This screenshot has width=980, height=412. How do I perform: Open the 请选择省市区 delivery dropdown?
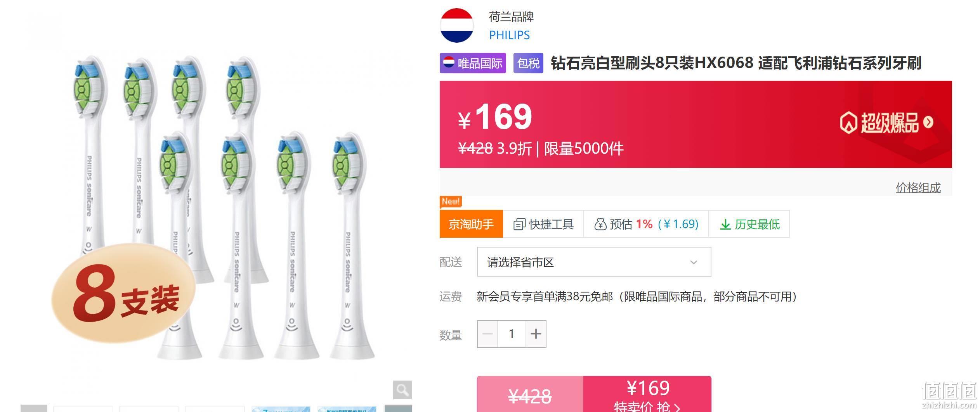click(x=594, y=262)
